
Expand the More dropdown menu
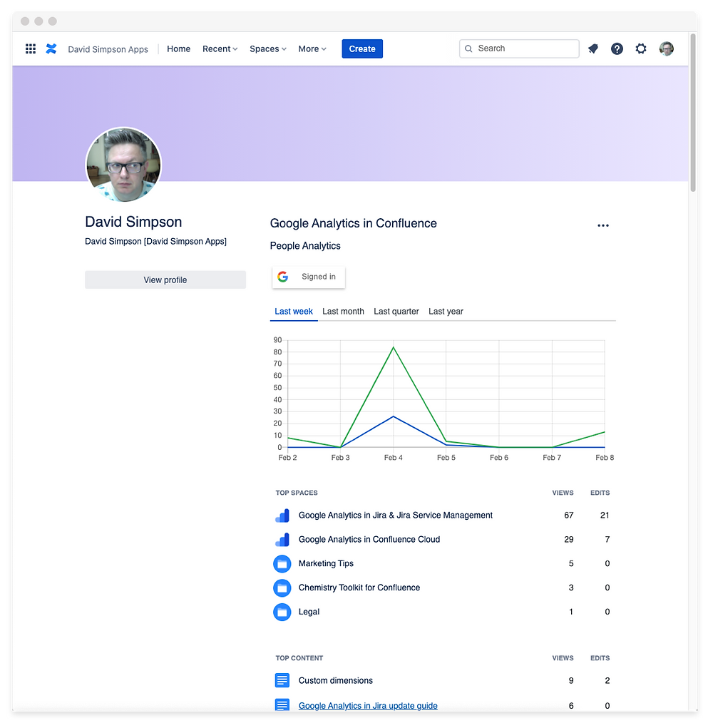(x=312, y=48)
